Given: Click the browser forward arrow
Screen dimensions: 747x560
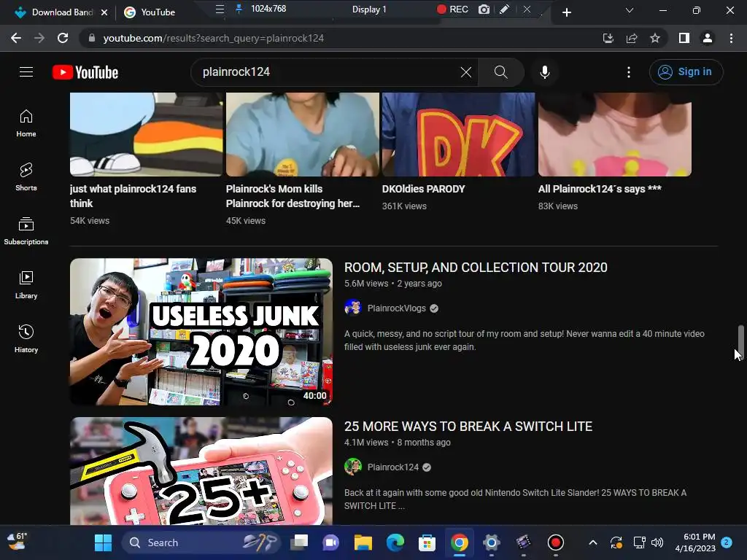Looking at the screenshot, I should point(39,38).
